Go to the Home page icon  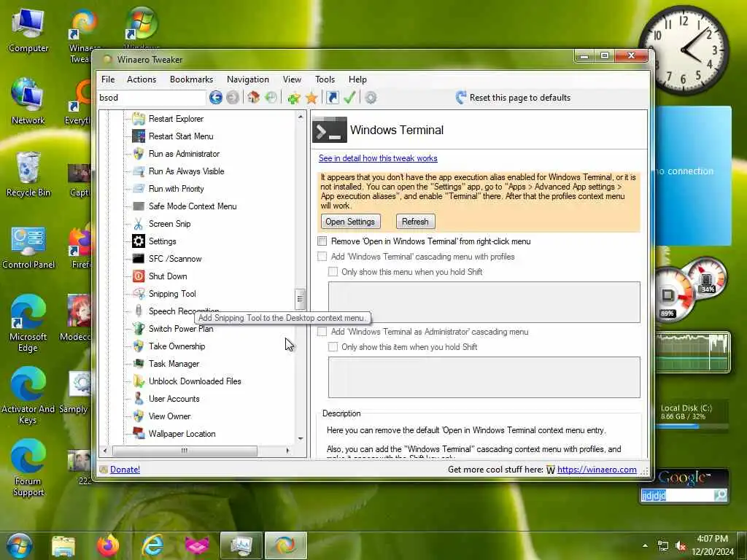pos(253,98)
